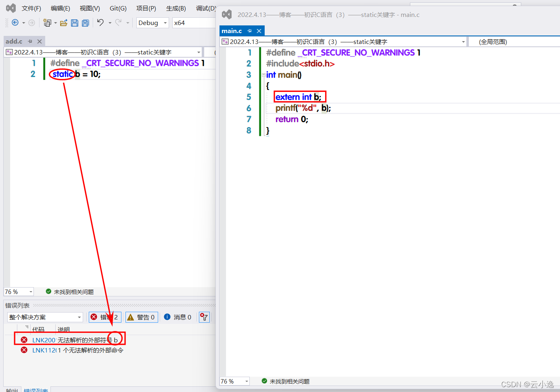Image resolution: width=560 pixels, height=392 pixels.
Task: Click line 2 'static b = 10;' in add.c
Action: coord(76,74)
